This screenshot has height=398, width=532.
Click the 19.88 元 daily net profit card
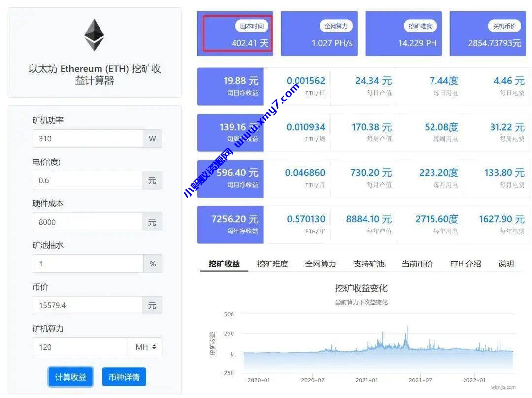pos(230,87)
